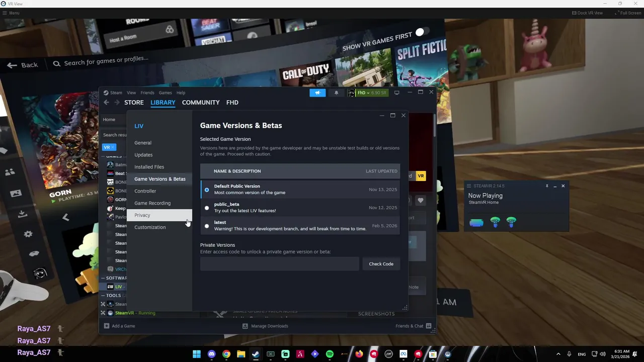Viewport: 644px width, 362px height.
Task: Collapse the Software library category
Action: pyautogui.click(x=103, y=278)
